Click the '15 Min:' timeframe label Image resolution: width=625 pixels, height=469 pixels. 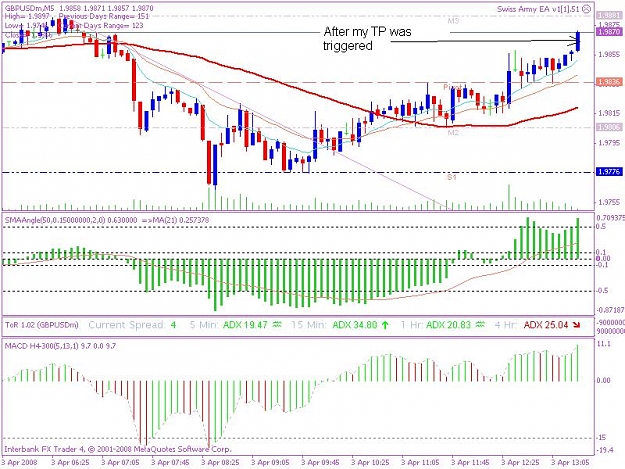click(309, 325)
